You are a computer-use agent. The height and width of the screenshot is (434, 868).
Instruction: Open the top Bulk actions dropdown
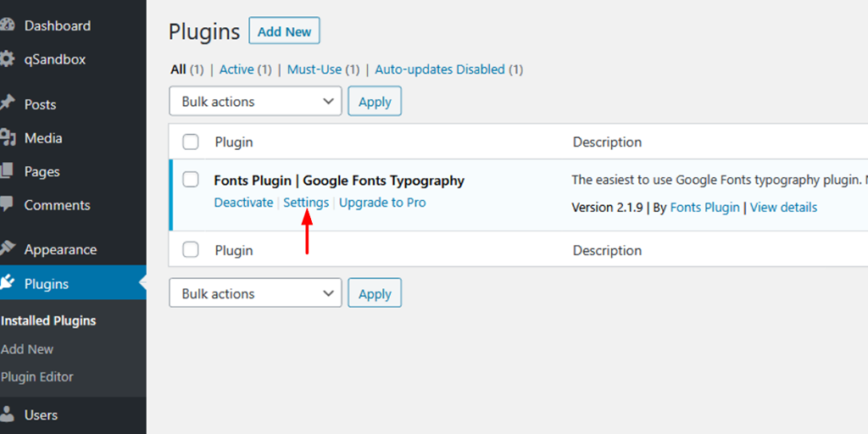255,102
